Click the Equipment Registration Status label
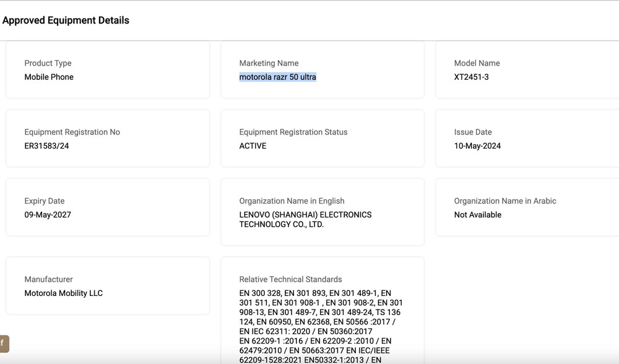 click(293, 132)
